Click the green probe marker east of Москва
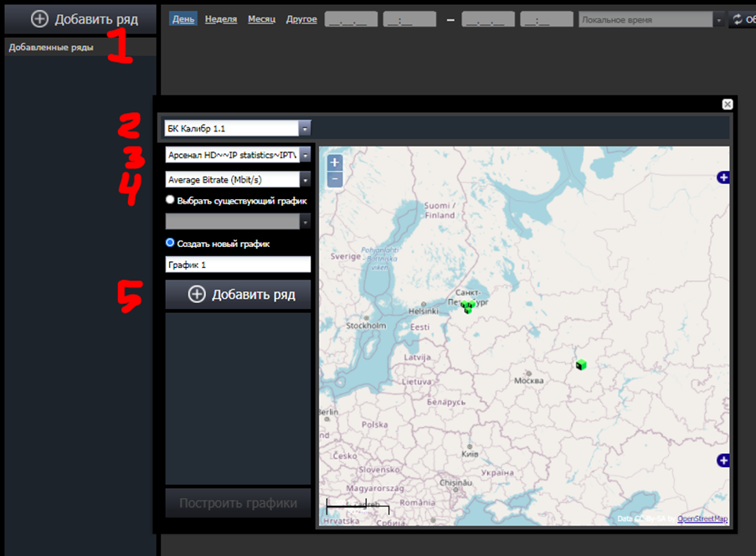Screen dimensions: 756x556 581,364
